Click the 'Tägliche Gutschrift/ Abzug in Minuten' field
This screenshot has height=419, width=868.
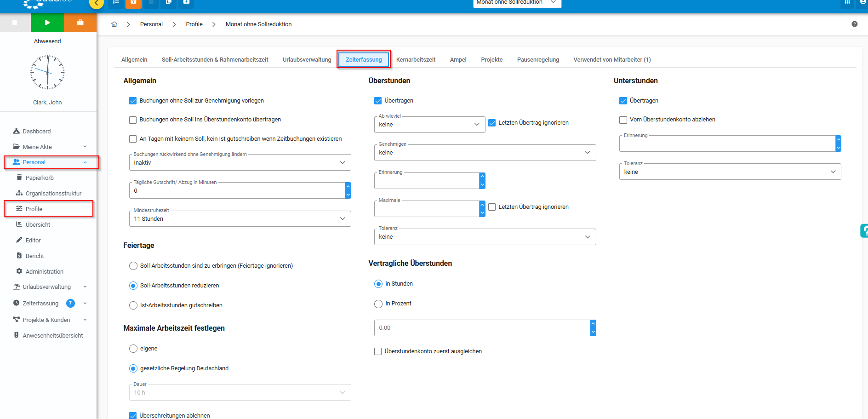pyautogui.click(x=237, y=191)
